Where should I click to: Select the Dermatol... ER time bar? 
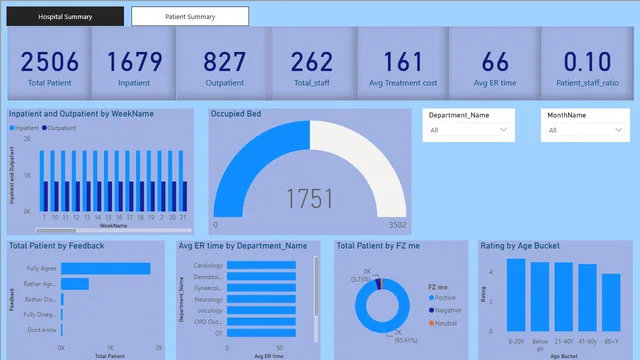pos(261,277)
